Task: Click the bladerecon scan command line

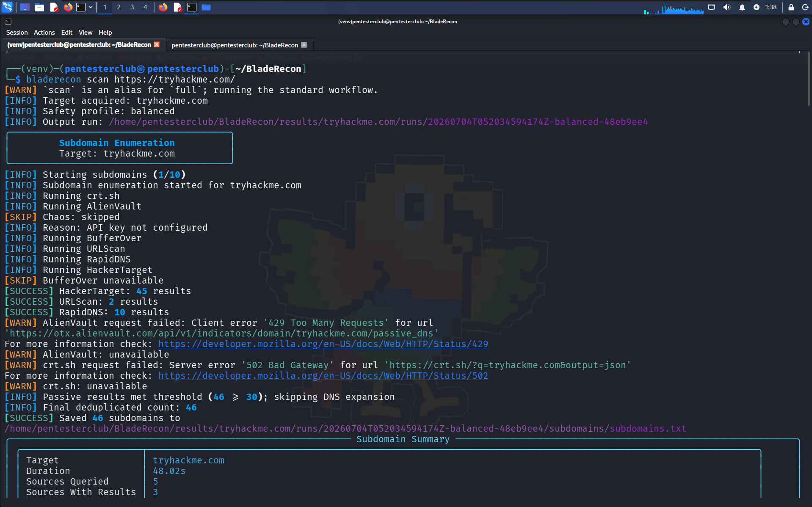Action: (x=130, y=80)
